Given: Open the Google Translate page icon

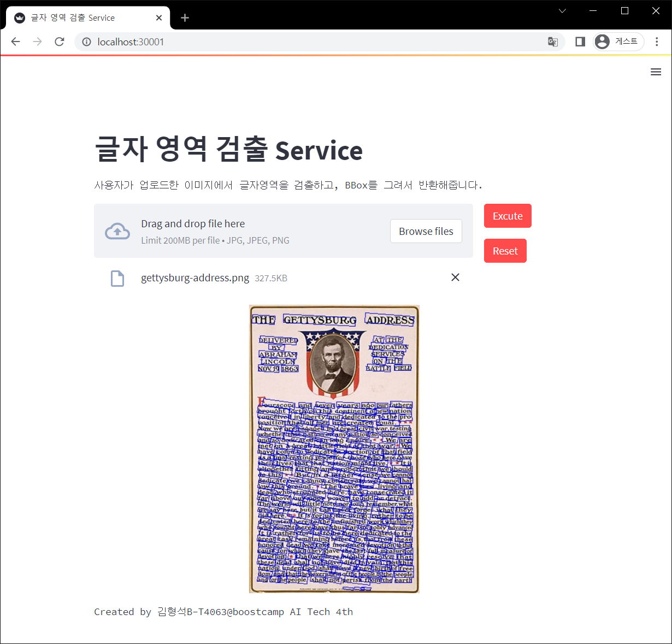Looking at the screenshot, I should coord(553,42).
